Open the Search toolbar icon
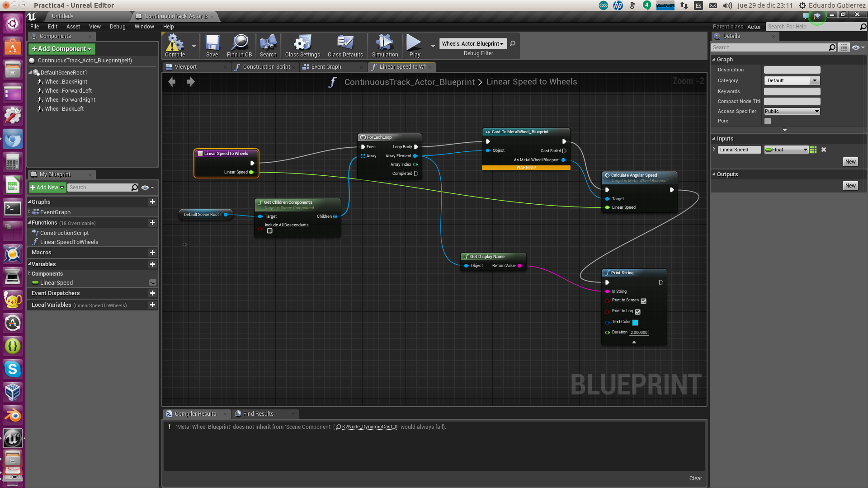The height and width of the screenshot is (488, 868). click(x=268, y=46)
